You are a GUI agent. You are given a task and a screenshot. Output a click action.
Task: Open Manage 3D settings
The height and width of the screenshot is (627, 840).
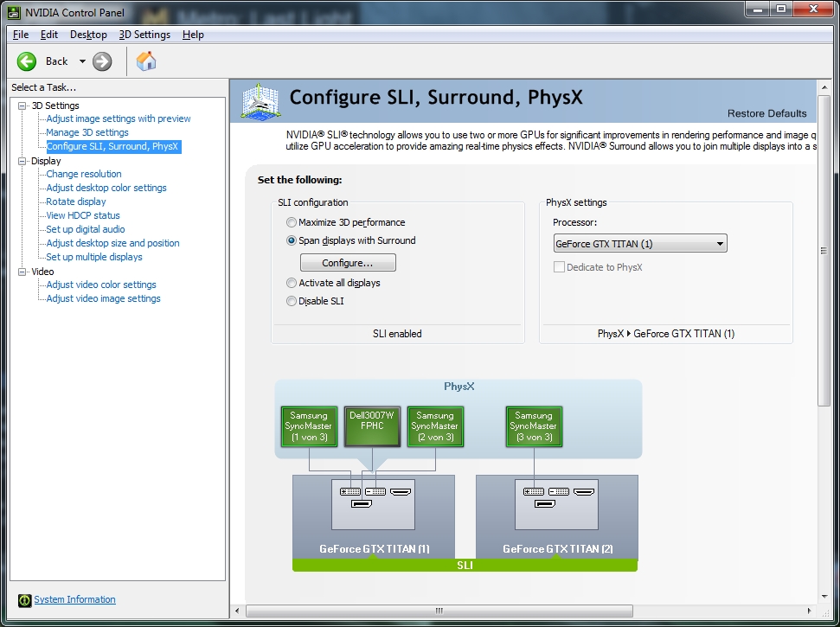tap(87, 132)
